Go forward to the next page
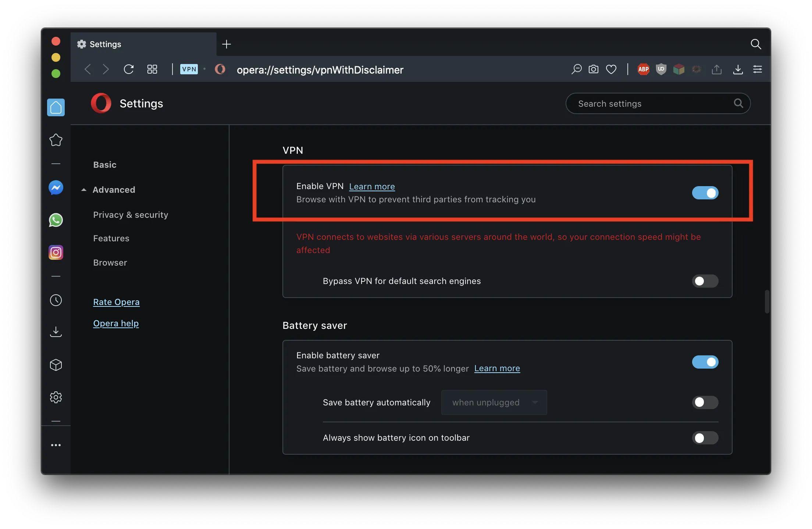812x529 pixels. [106, 69]
